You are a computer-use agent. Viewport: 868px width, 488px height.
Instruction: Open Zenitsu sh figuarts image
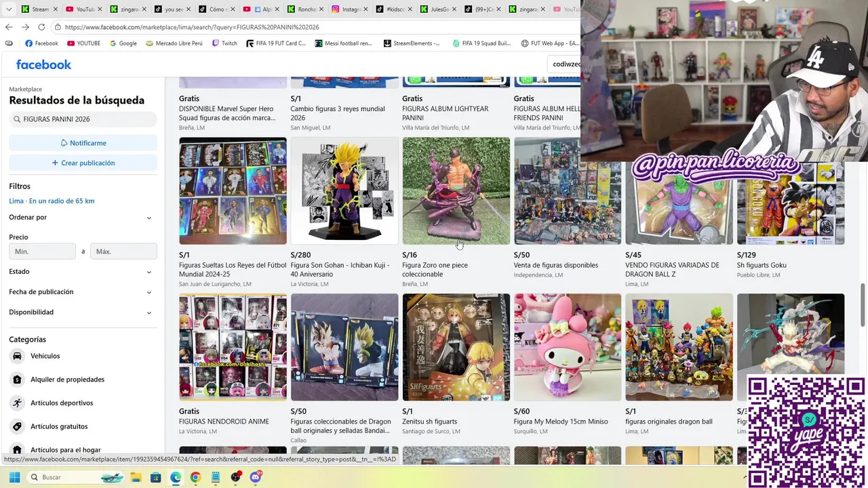(x=456, y=347)
